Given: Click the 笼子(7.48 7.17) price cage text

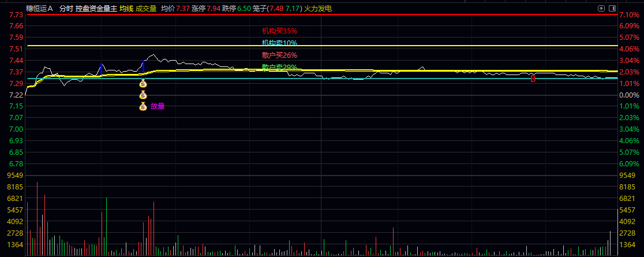Looking at the screenshot, I should click(277, 8).
